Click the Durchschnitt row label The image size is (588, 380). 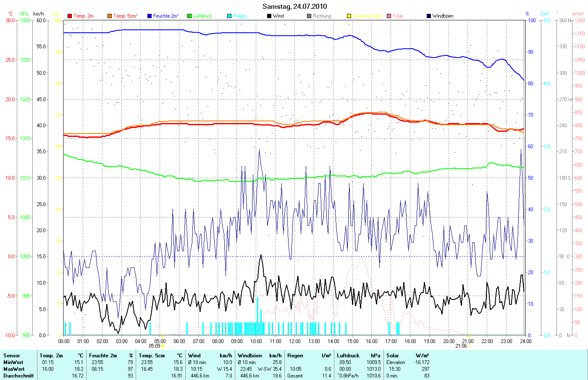pyautogui.click(x=18, y=376)
